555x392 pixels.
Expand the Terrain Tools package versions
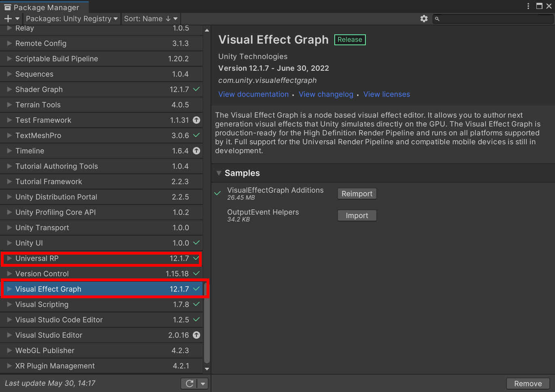point(9,105)
